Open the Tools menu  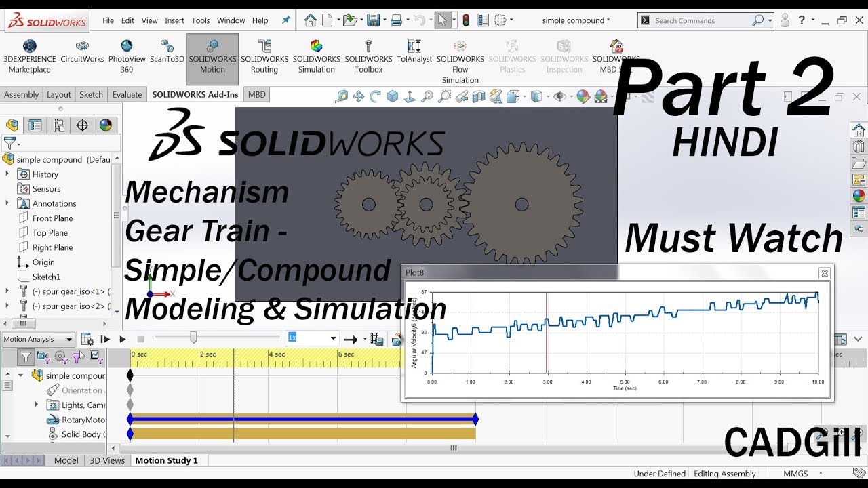(x=201, y=20)
